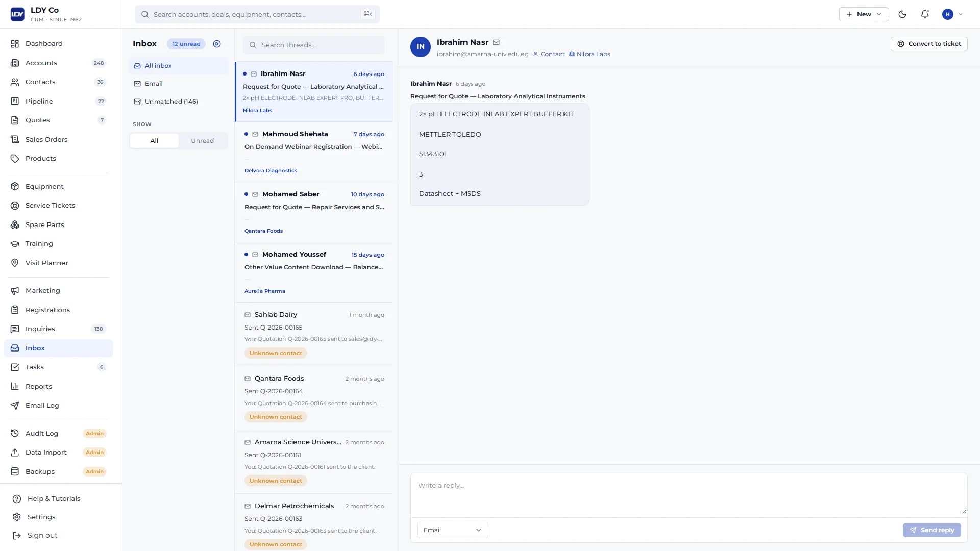Toggle dark mode moon icon
This screenshot has height=551, width=980.
click(902, 14)
